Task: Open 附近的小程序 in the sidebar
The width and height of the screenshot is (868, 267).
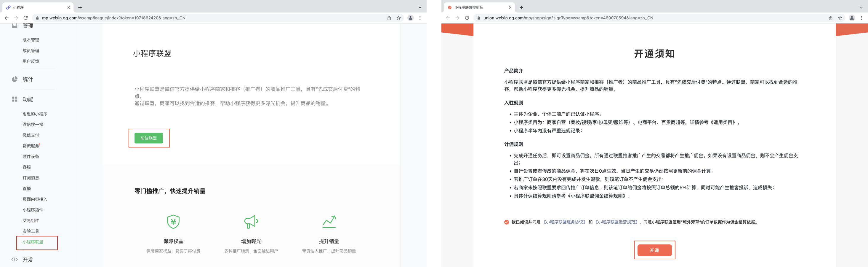Action: click(35, 114)
